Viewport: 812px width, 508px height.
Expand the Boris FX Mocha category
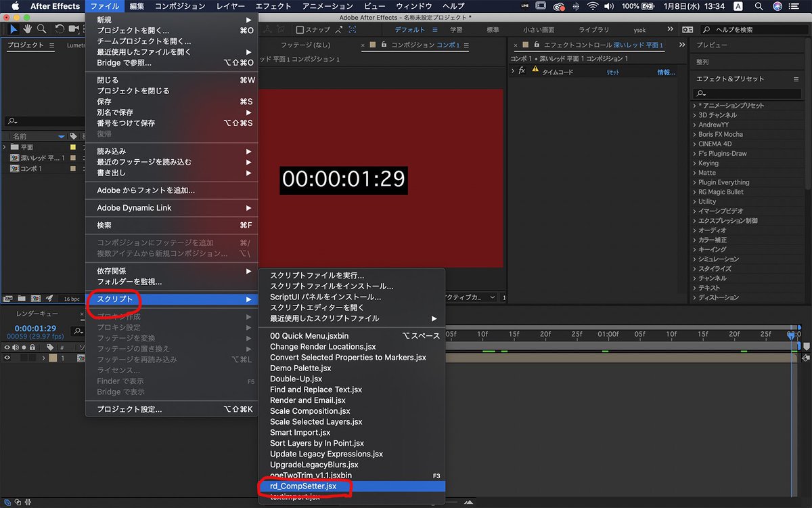(x=694, y=134)
